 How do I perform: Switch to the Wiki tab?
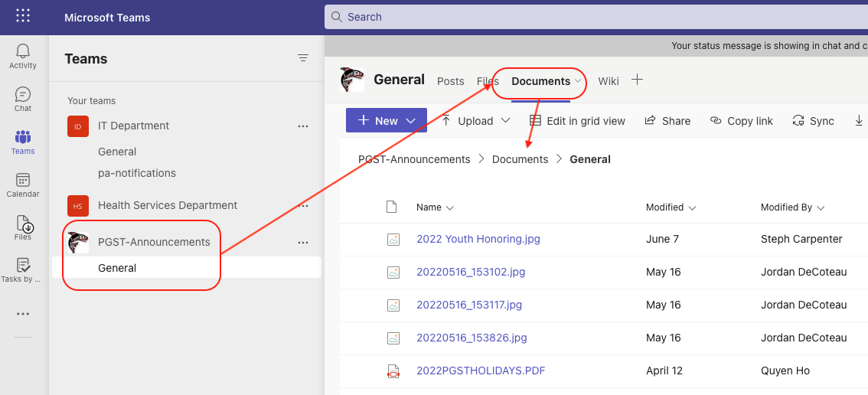[x=609, y=81]
